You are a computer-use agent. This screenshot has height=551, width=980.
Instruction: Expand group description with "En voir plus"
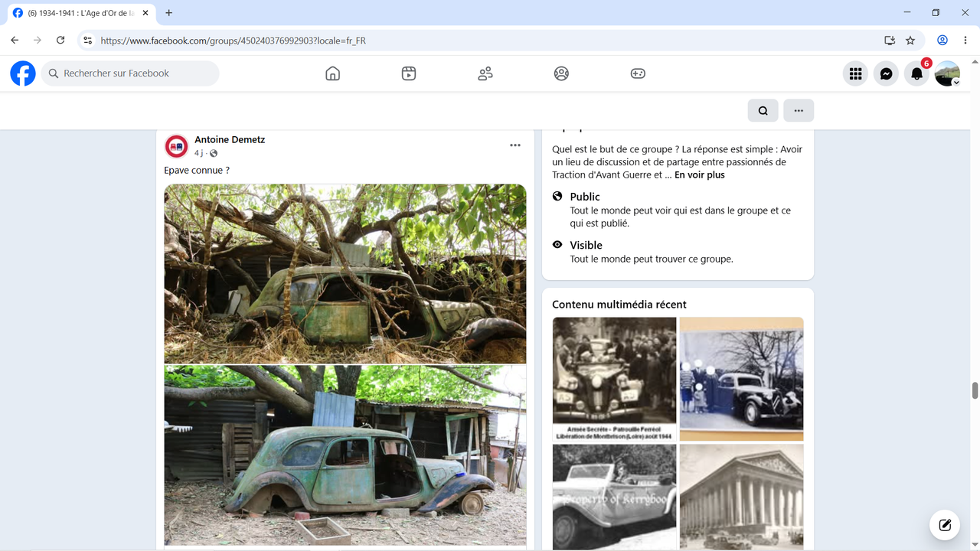(700, 174)
